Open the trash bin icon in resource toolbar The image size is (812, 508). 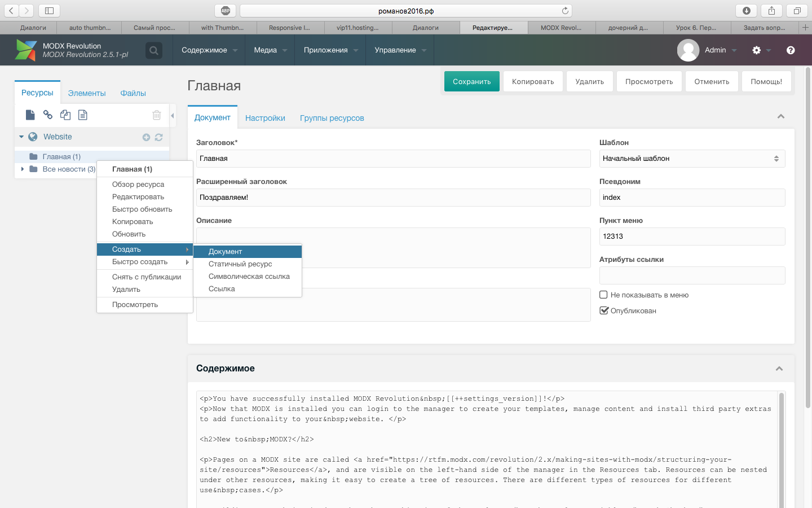click(157, 115)
